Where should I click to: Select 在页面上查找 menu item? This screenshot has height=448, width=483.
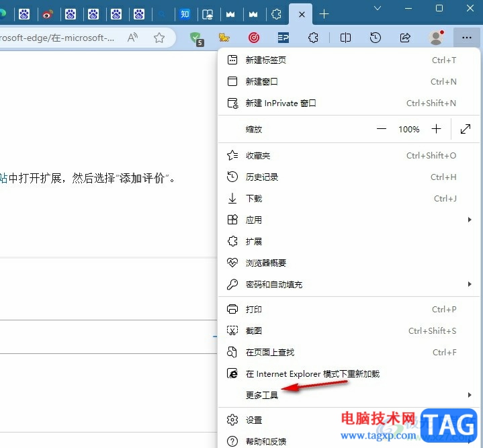point(349,352)
